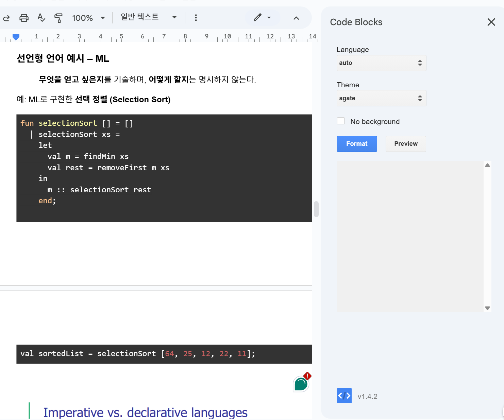The width and height of the screenshot is (504, 420).
Task: Click the val sortedList code line
Action: coord(137,354)
